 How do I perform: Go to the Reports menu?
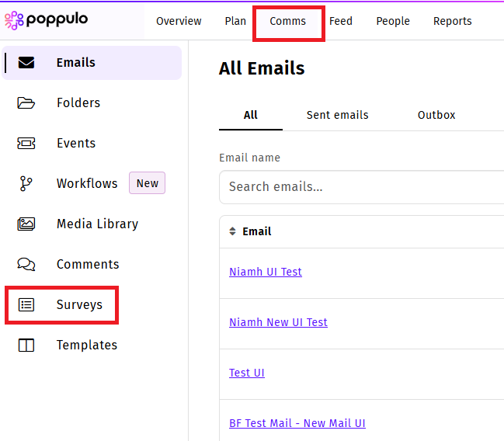coord(452,21)
